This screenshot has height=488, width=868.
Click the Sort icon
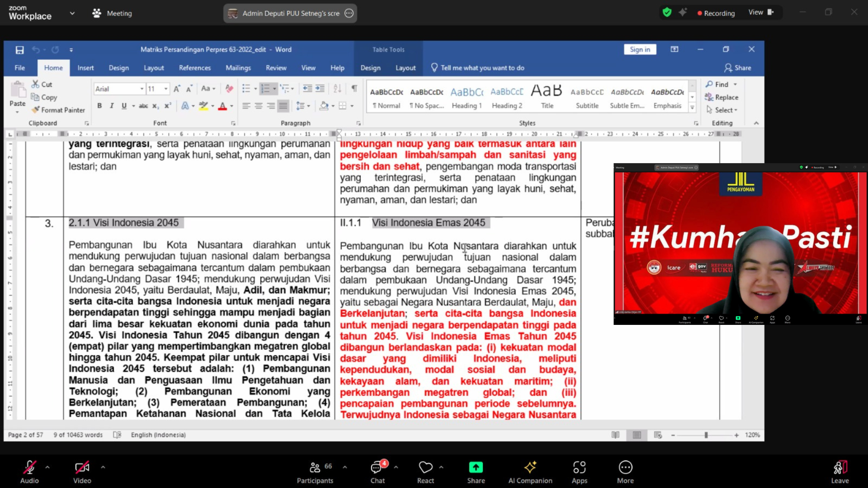tap(337, 89)
